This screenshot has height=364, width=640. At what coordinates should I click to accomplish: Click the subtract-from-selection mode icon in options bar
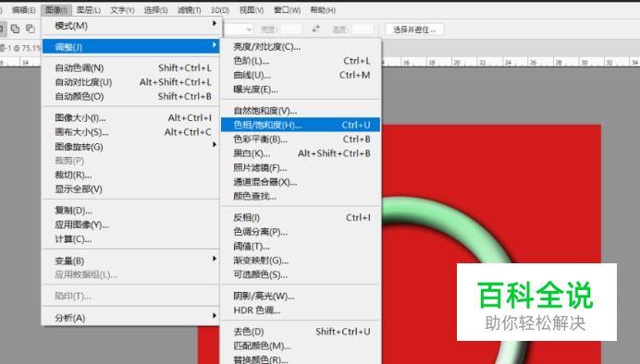tap(31, 29)
